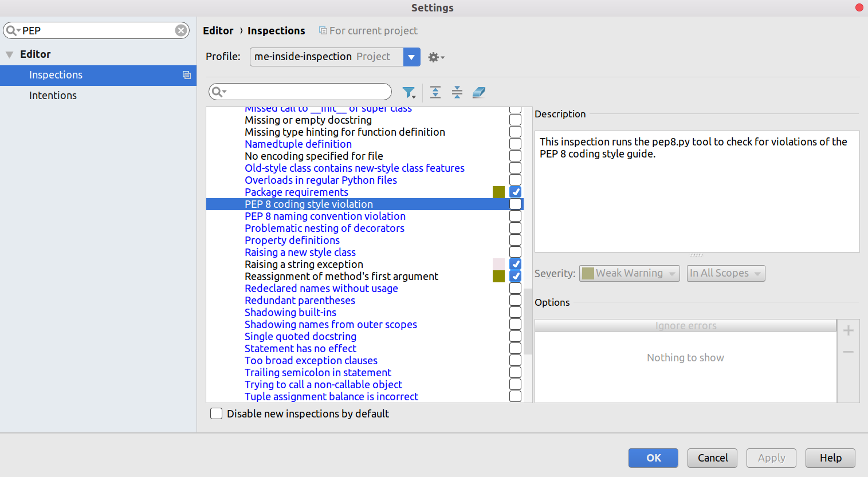868x477 pixels.
Task: Open the Weak Warning severity dropdown
Action: 630,273
